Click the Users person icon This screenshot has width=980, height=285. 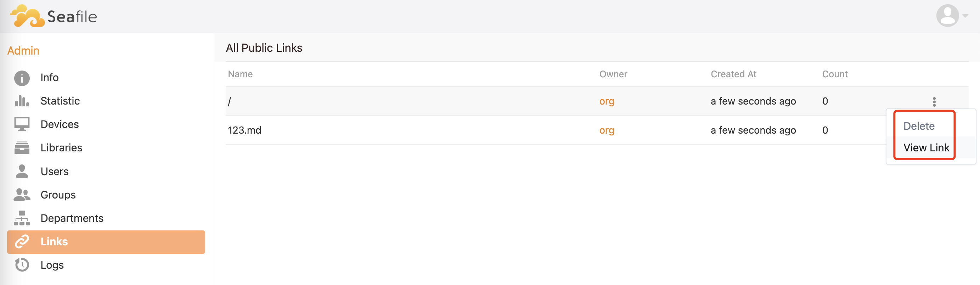coord(22,171)
